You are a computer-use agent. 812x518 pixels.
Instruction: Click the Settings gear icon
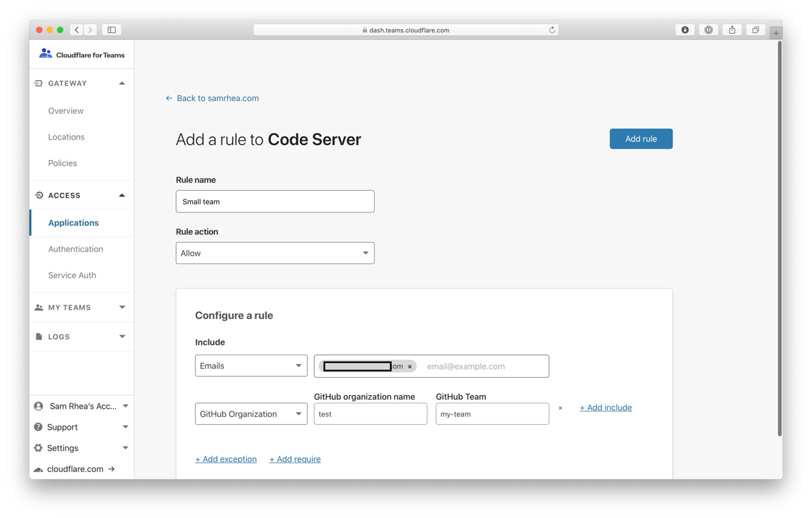[x=38, y=448]
